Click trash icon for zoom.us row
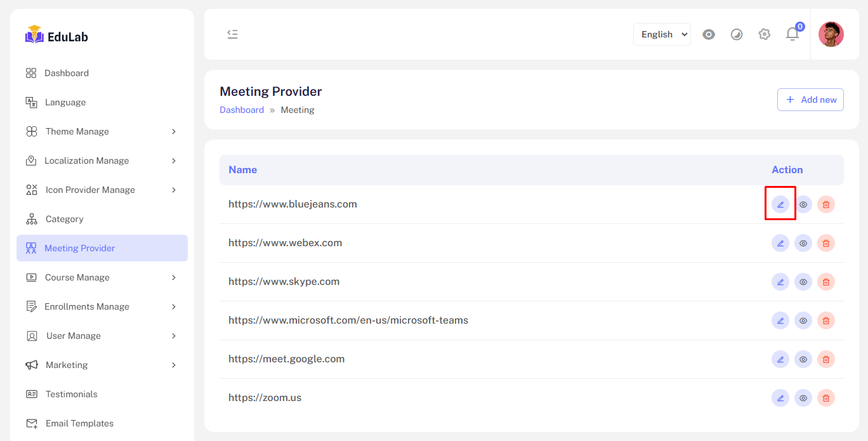Viewport: 868px width, 441px height. (x=825, y=398)
